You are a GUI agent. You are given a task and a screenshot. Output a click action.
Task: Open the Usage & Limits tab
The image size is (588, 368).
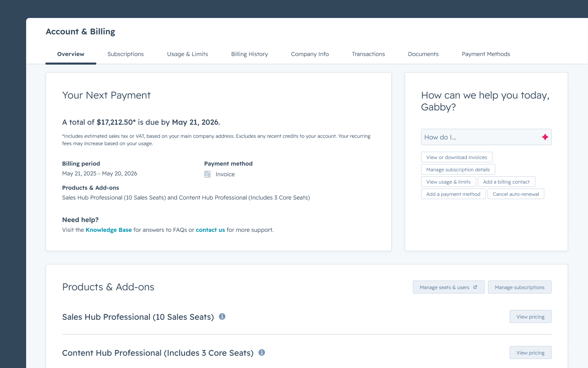(x=187, y=54)
